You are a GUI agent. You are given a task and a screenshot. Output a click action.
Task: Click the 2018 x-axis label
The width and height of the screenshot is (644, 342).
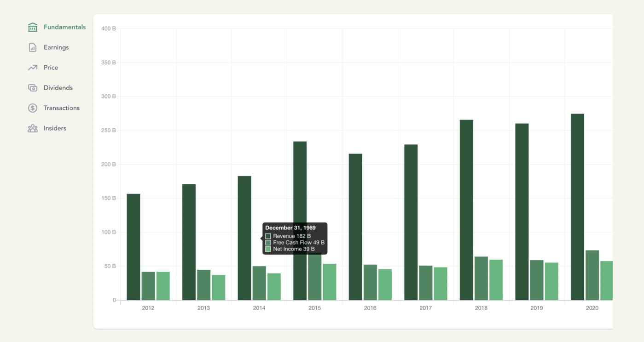[x=481, y=308]
